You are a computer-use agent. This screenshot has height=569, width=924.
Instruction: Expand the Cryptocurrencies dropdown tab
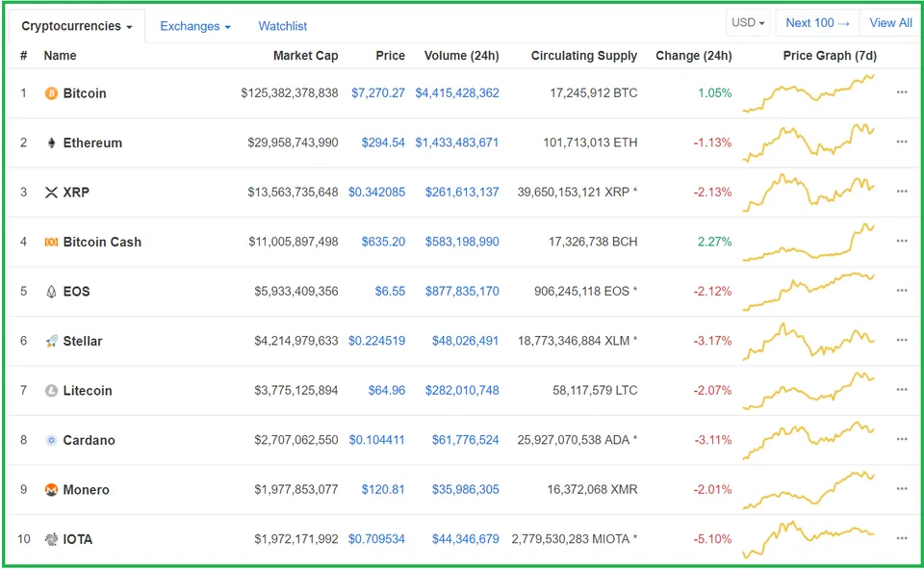click(x=77, y=26)
